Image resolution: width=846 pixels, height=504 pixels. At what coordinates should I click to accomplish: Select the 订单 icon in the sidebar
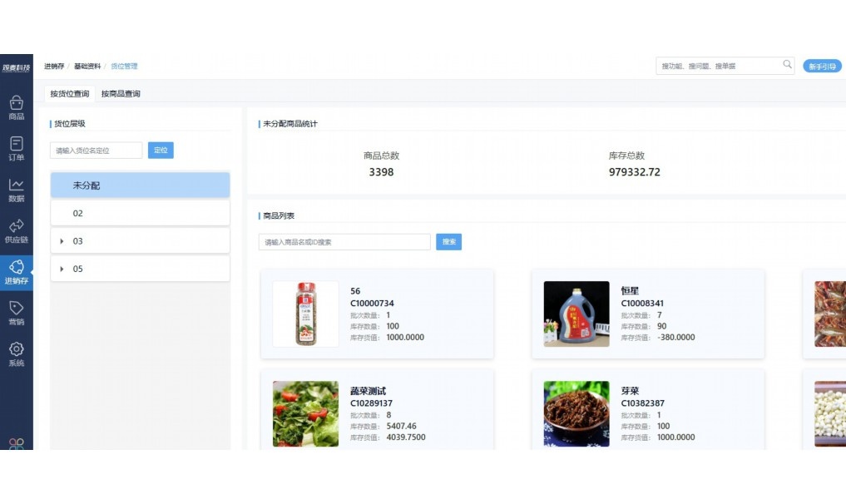point(17,148)
